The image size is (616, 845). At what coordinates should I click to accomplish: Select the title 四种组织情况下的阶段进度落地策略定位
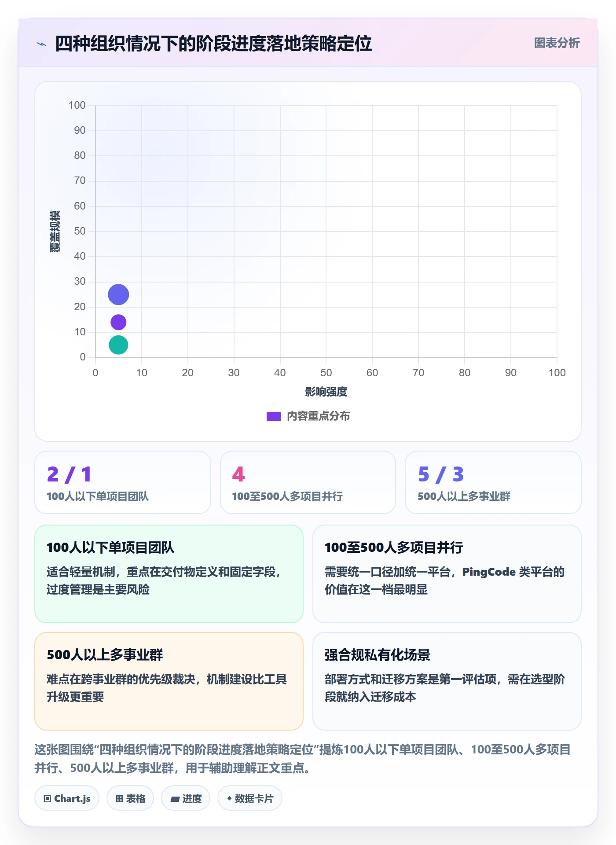(213, 44)
